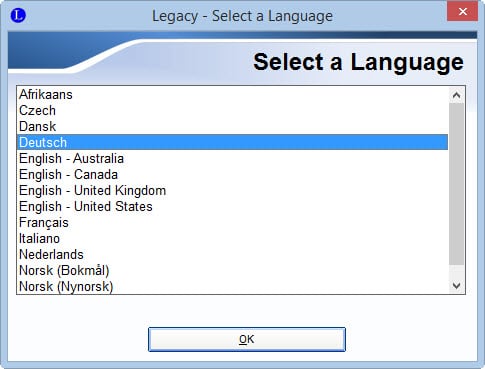The width and height of the screenshot is (485, 369).
Task: Click the language list scrollbar thumb
Action: (x=456, y=184)
